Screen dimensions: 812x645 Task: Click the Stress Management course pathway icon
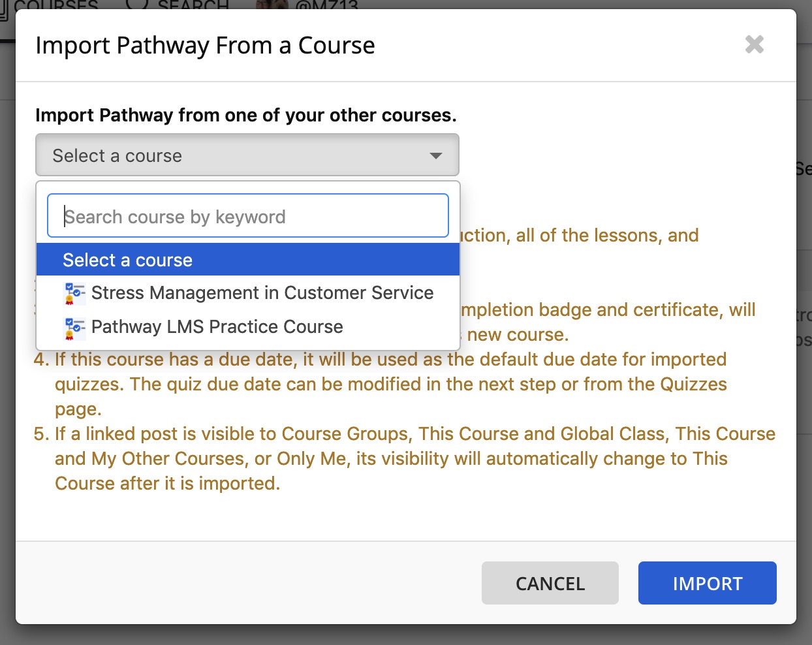(x=74, y=293)
